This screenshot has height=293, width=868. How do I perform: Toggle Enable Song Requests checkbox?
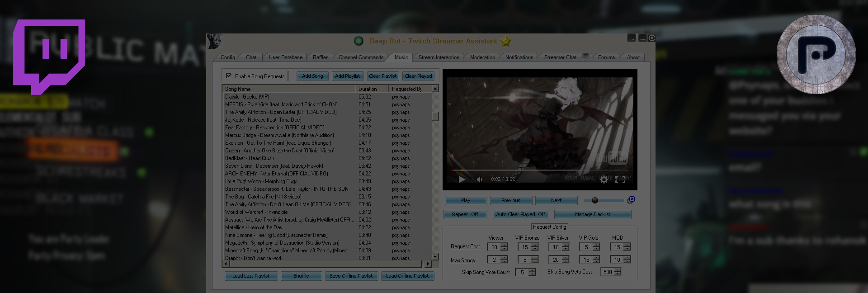(x=229, y=76)
